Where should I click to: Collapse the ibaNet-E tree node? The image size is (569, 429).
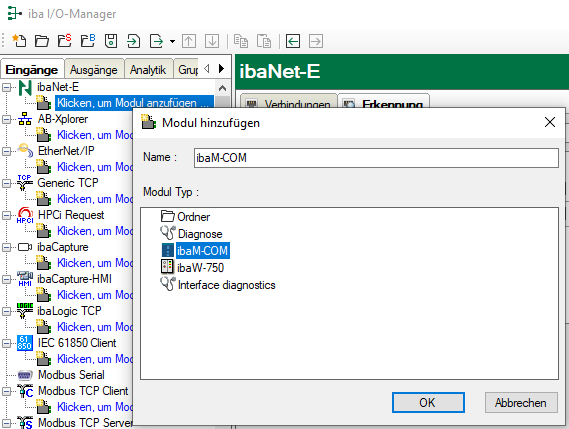[x=6, y=87]
